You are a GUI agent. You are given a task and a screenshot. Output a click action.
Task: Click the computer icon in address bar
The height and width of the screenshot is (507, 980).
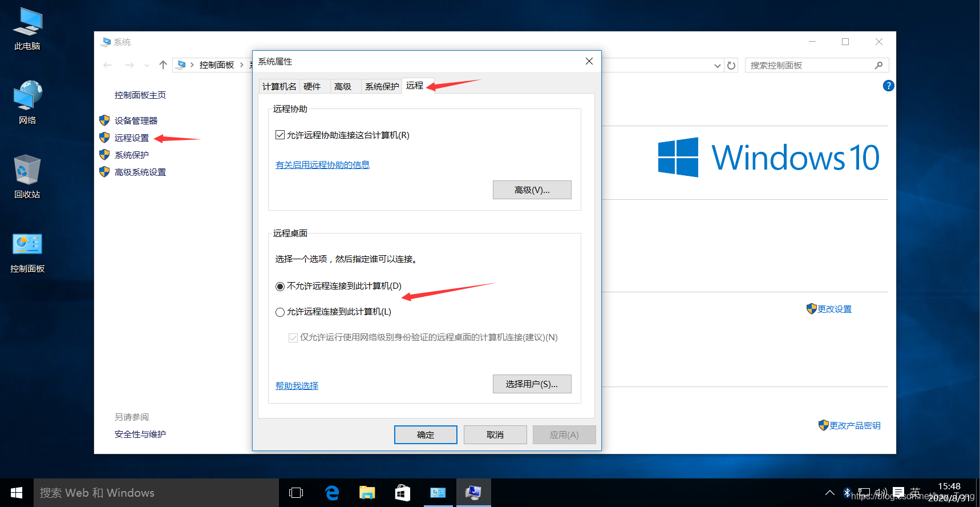[181, 65]
